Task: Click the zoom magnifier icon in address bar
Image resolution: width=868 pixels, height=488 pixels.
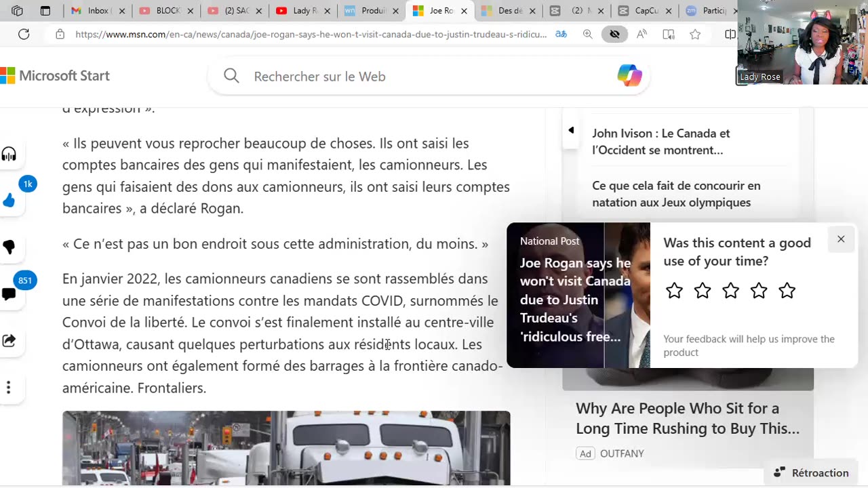Action: tap(587, 34)
